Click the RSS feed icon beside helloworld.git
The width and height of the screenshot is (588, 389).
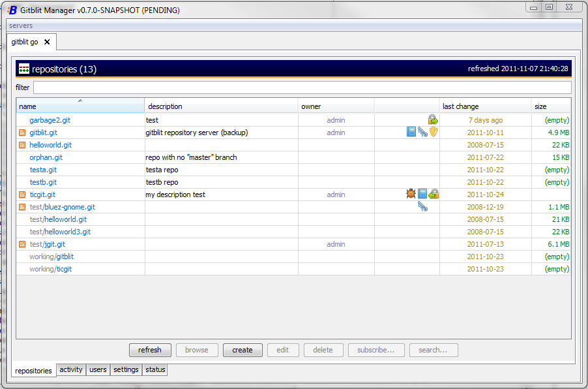pyautogui.click(x=22, y=145)
